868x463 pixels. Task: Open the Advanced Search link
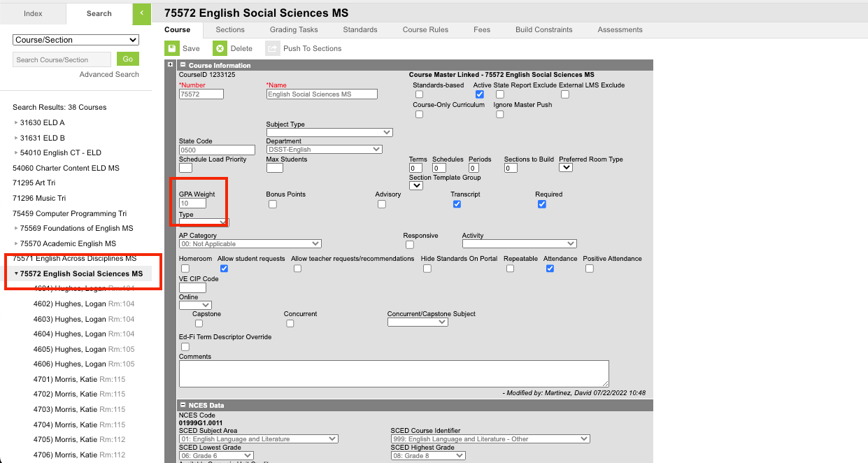click(x=109, y=74)
